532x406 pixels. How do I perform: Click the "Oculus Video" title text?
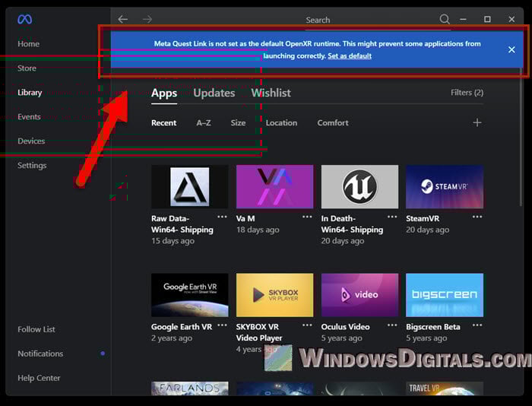click(345, 327)
